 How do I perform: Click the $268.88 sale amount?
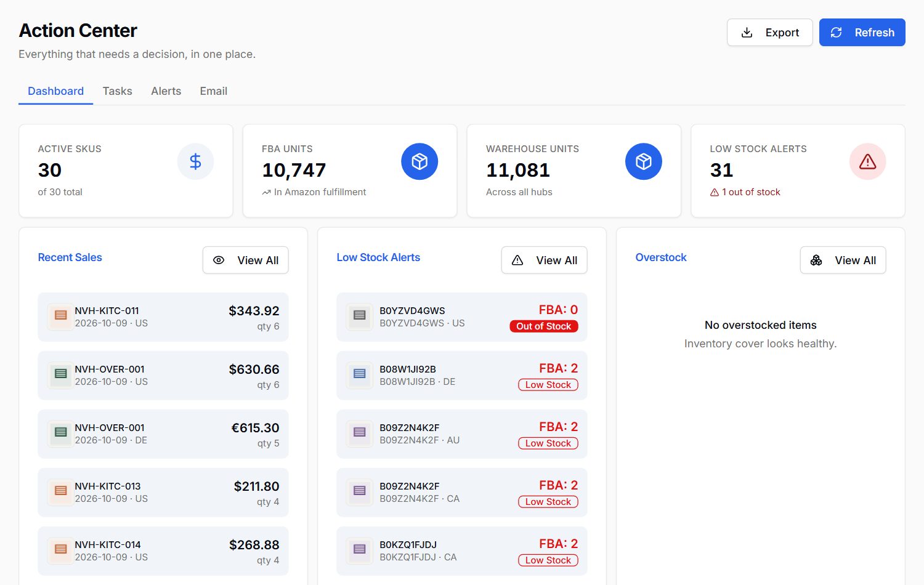(x=254, y=545)
